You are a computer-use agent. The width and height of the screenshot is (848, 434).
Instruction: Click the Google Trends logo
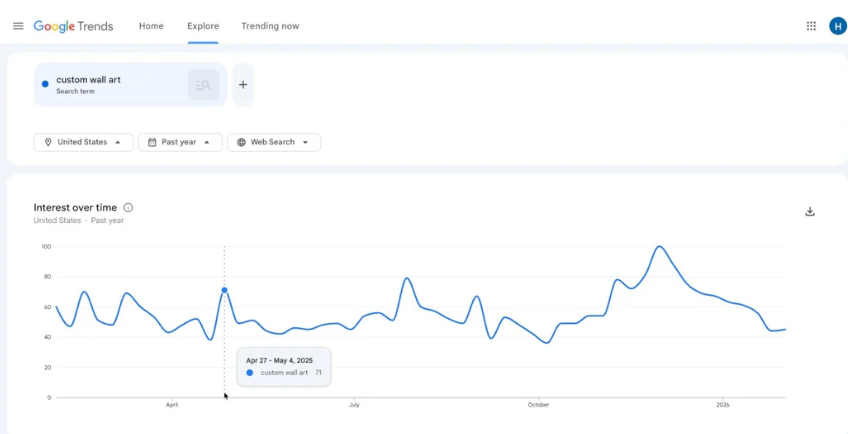click(x=73, y=26)
